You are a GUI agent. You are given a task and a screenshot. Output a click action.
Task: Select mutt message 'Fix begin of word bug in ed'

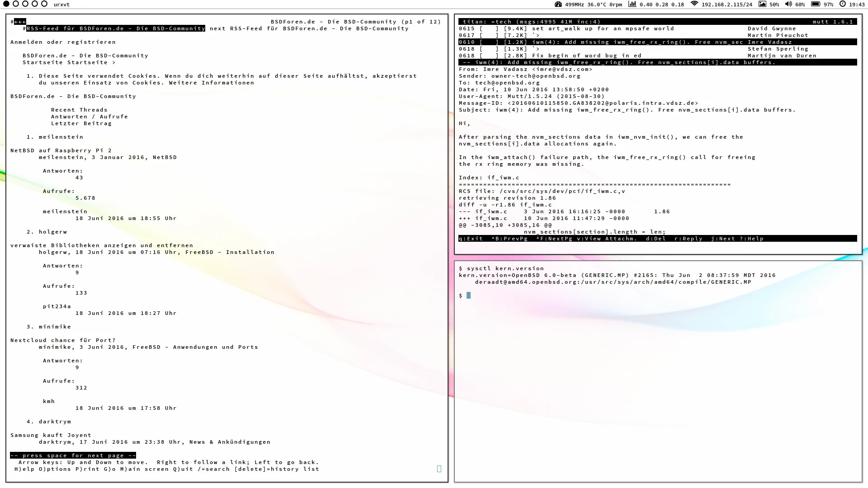[586, 56]
